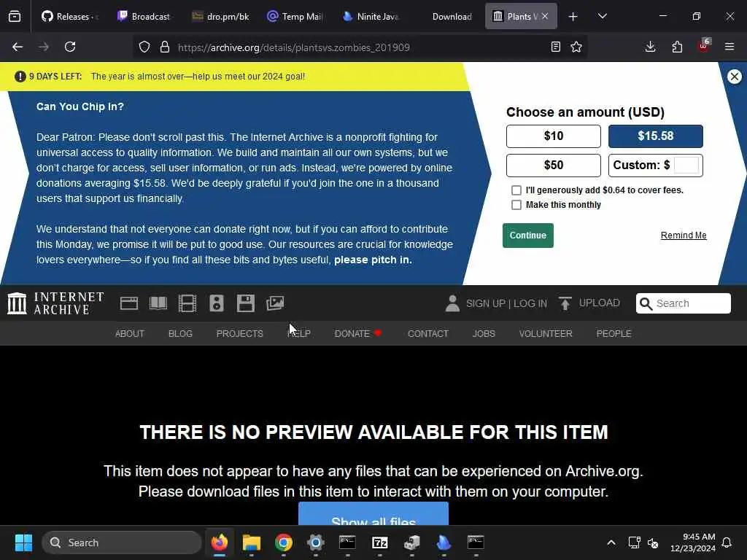Image resolution: width=747 pixels, height=560 pixels.
Task: Open File Explorer from taskbar
Action: pyautogui.click(x=252, y=542)
